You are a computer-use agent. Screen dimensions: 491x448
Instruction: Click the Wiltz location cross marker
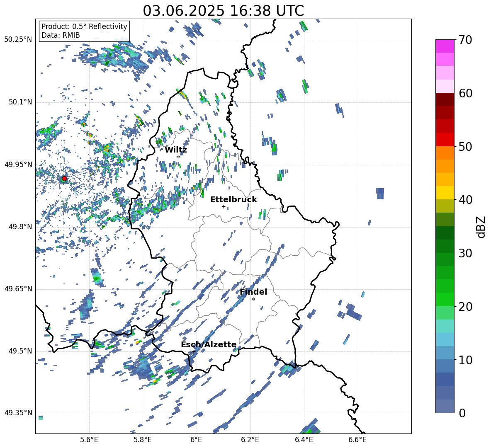178,157
